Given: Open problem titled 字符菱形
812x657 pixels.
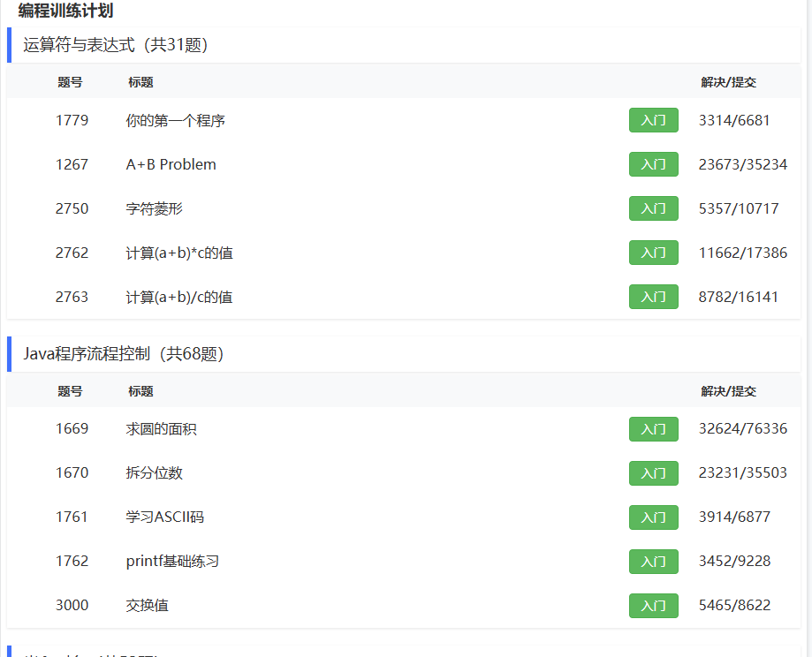Looking at the screenshot, I should [155, 208].
